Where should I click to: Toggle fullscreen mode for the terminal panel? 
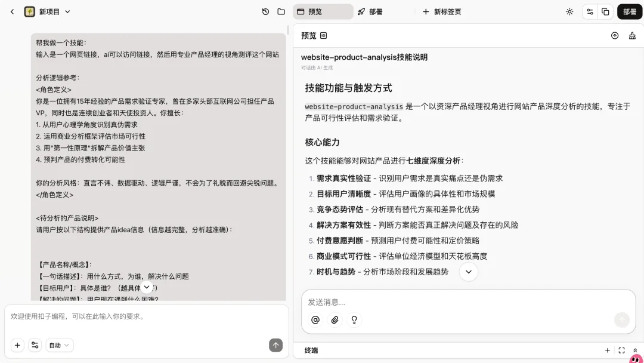coord(621,350)
